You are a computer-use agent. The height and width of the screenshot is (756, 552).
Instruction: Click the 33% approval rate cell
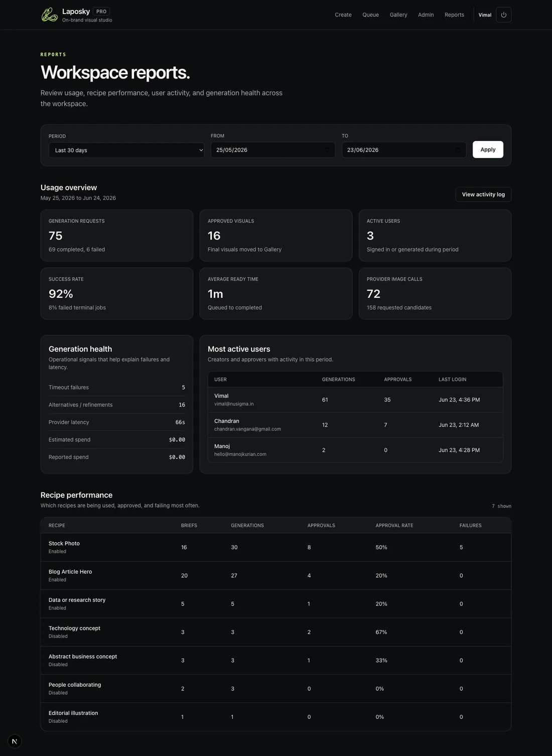click(x=381, y=660)
